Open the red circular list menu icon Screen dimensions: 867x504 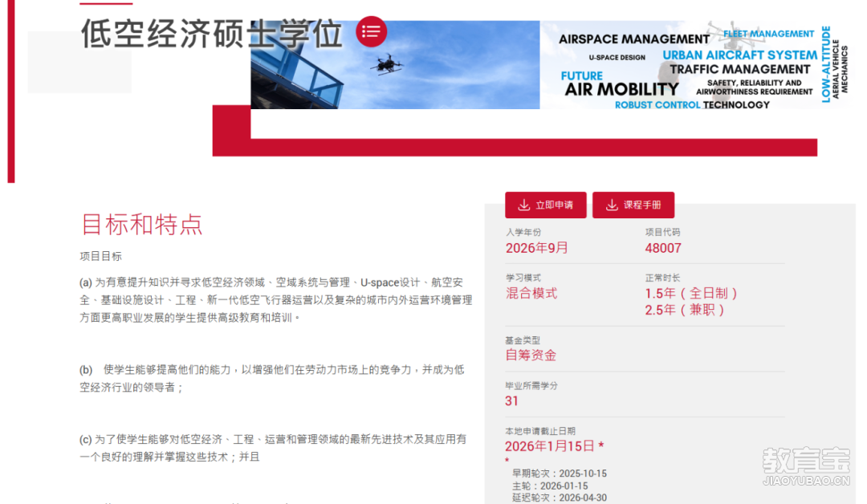click(x=371, y=31)
